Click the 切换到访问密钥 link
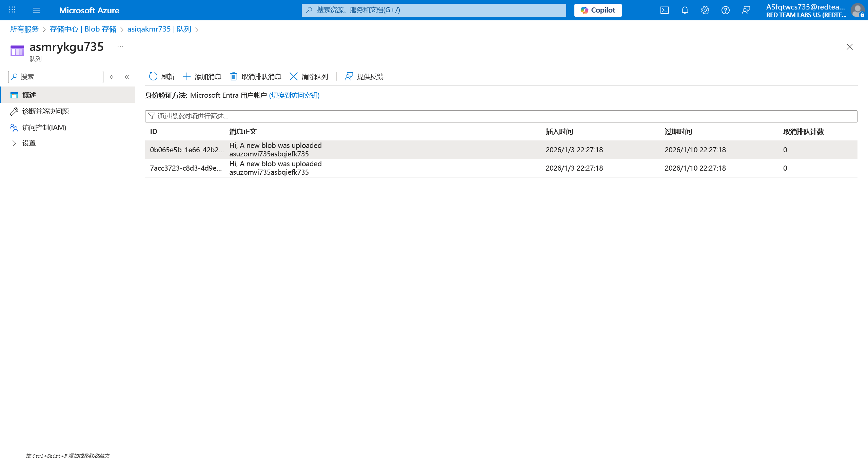868x461 pixels. pos(294,95)
